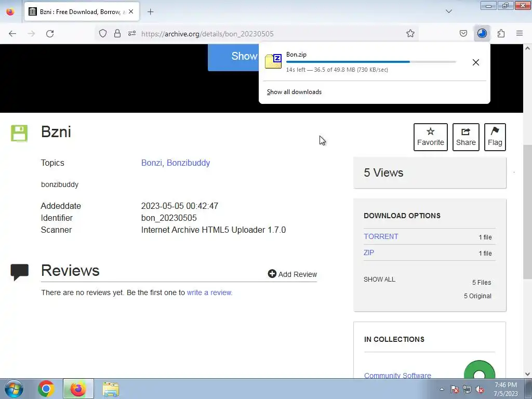
Task: Click the Firefox logo beside the tab
Action: point(10,11)
